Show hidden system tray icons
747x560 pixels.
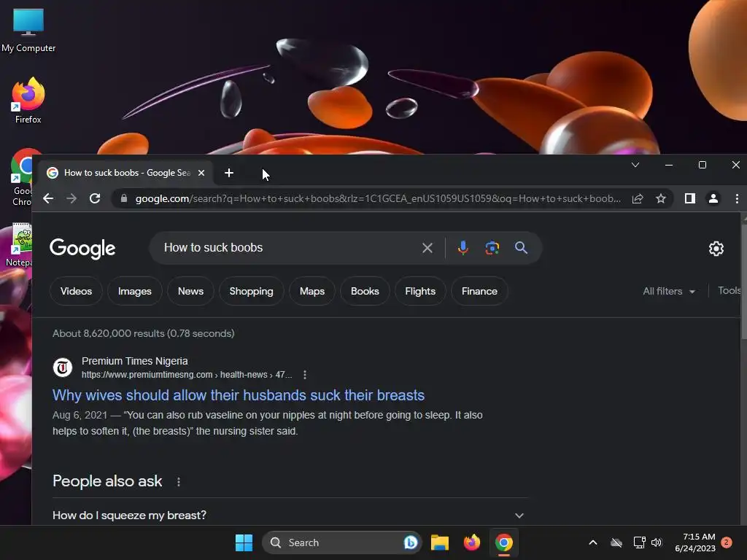point(593,542)
